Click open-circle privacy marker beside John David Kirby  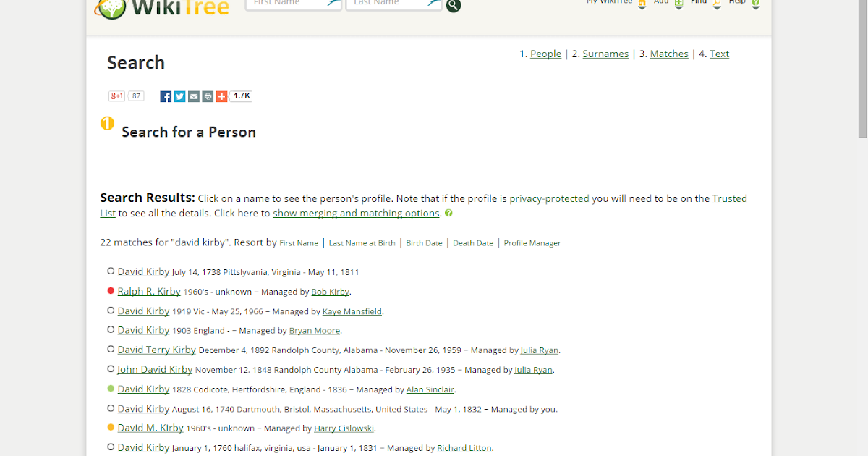click(x=111, y=369)
